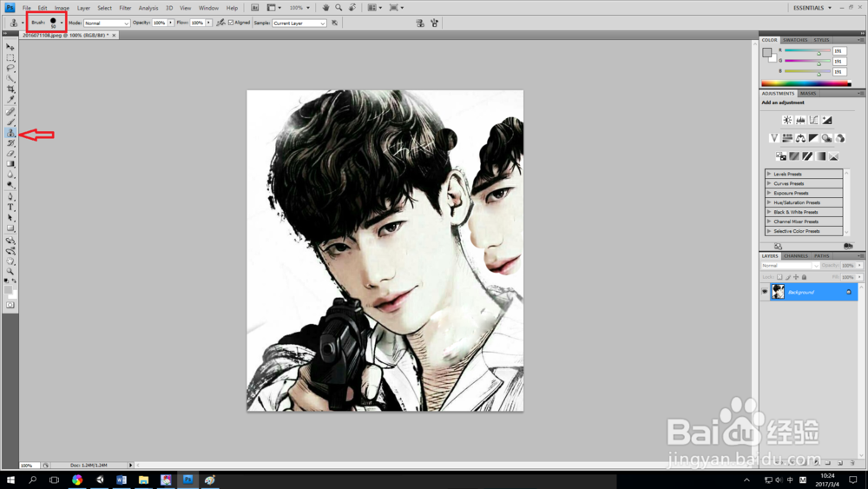
Task: Add a Color Balance adjustment
Action: point(800,138)
